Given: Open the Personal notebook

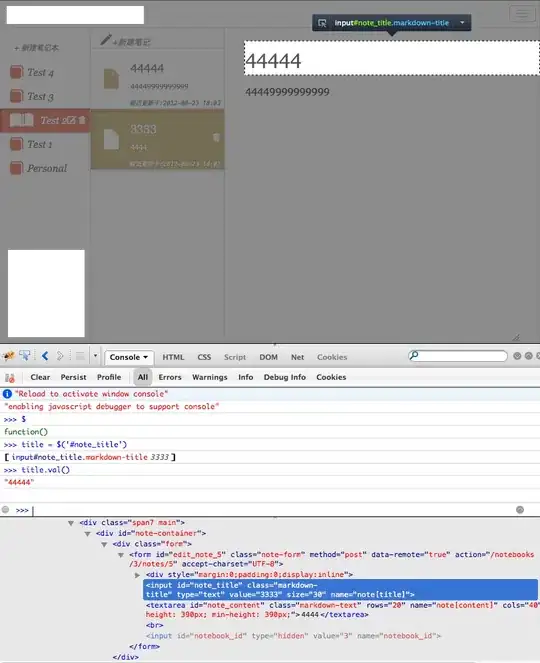Looking at the screenshot, I should [x=47, y=168].
